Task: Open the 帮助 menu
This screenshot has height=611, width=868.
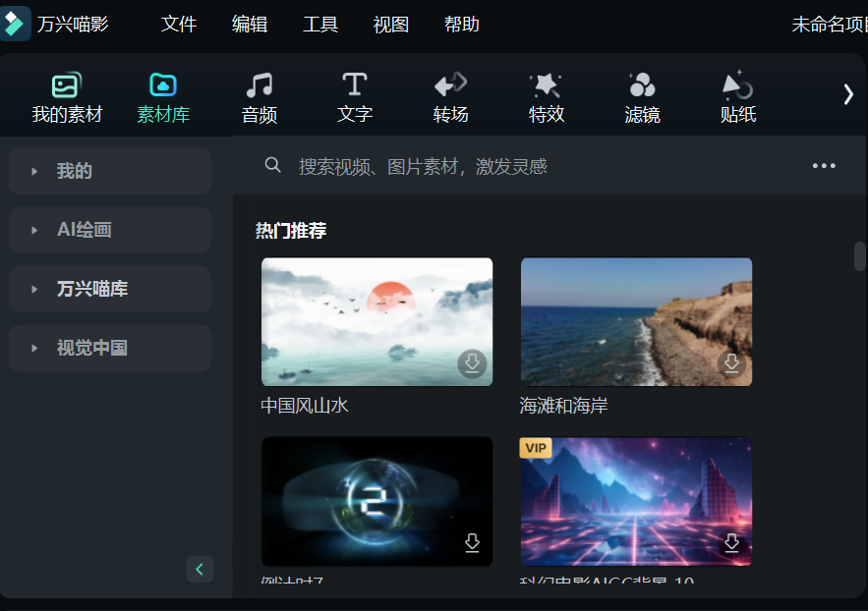Action: point(462,25)
